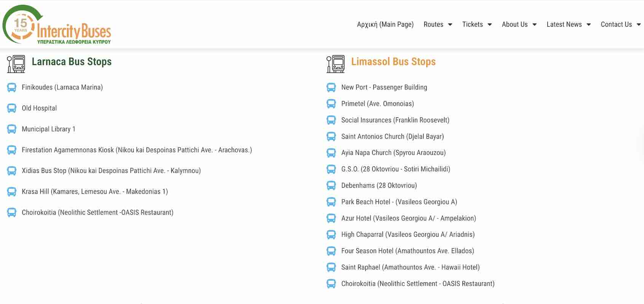
Task: Select Park Beach Hotel stop entry
Action: click(x=399, y=202)
